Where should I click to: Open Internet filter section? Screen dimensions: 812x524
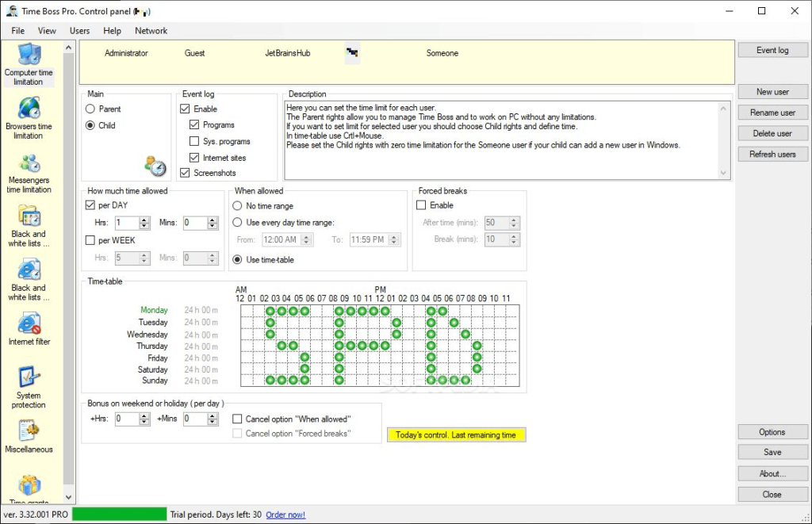29,329
